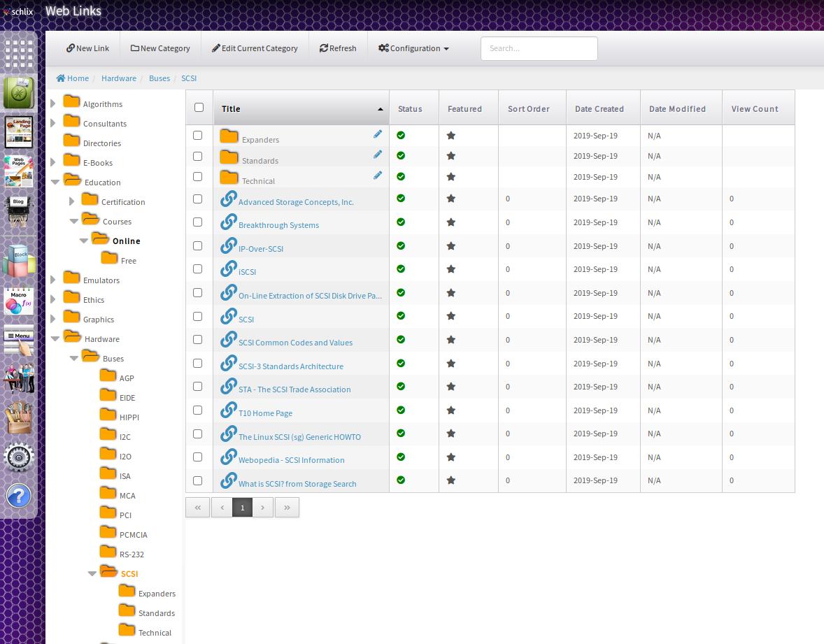
Task: Click the Search input field
Action: point(539,48)
